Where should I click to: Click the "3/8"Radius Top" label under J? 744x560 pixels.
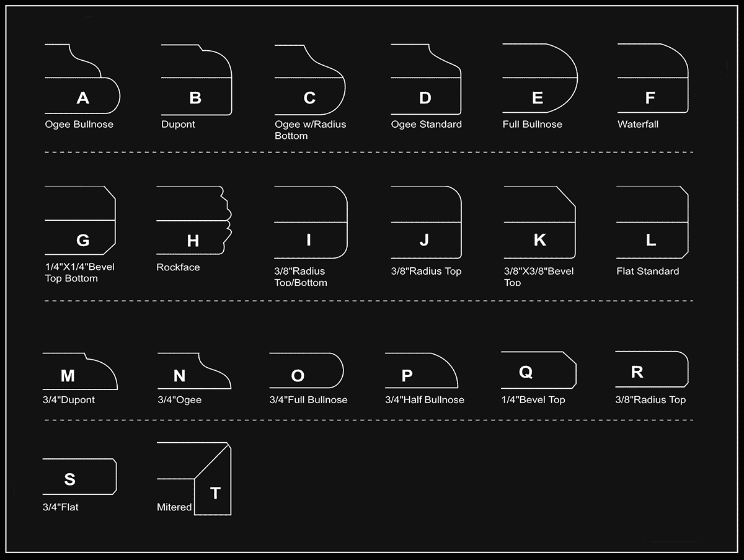[426, 271]
